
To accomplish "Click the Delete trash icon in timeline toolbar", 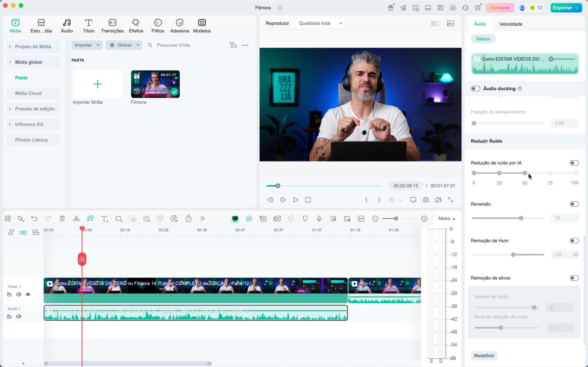I will point(62,219).
